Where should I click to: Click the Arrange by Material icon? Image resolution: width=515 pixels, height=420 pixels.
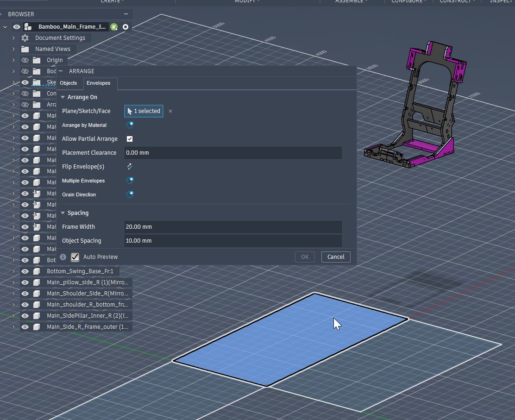(x=130, y=125)
